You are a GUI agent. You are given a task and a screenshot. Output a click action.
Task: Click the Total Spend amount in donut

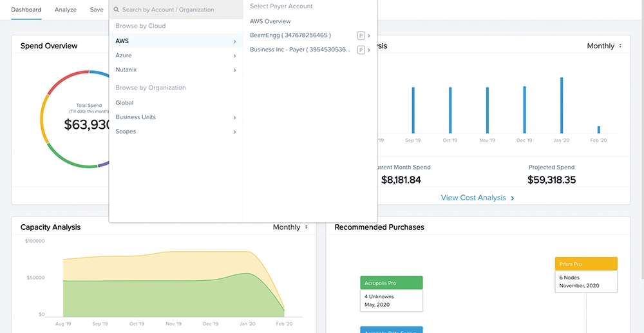(87, 124)
